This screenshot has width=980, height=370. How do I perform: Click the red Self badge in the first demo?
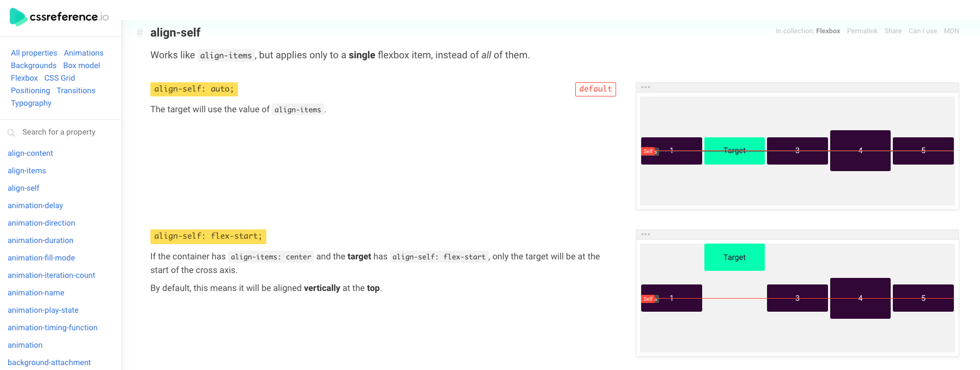(x=648, y=151)
